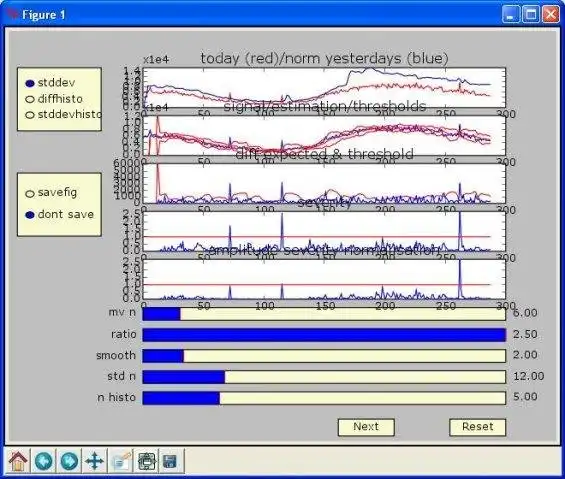Click the std n value 12.00
The image size is (565, 479).
529,376
